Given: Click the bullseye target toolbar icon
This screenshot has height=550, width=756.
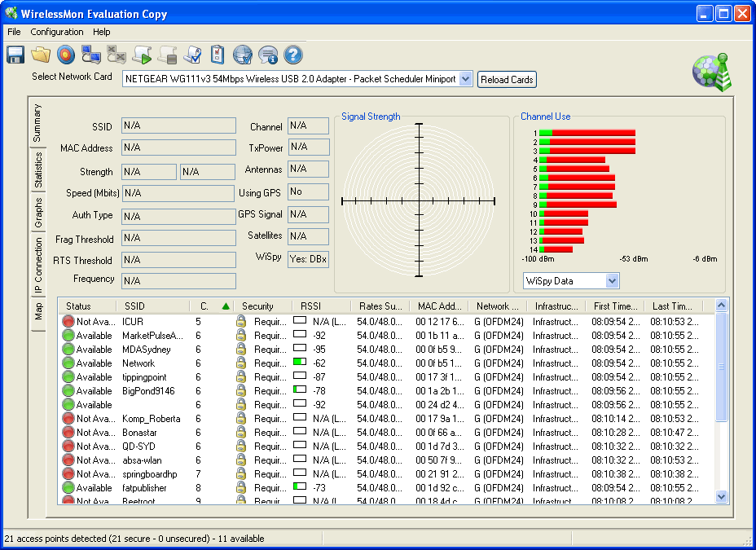Looking at the screenshot, I should (66, 55).
